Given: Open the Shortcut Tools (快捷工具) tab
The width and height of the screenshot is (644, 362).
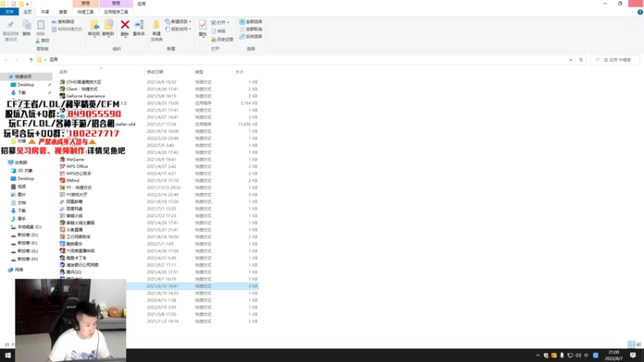Looking at the screenshot, I should (85, 12).
